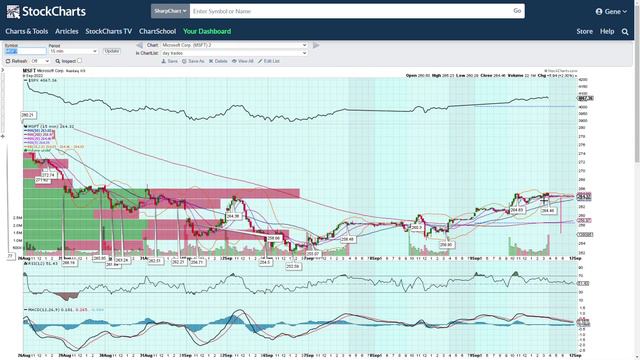Viewport: 640px width, 360px height.
Task: Focus the Enter Symbol or Name field
Action: pyautogui.click(x=351, y=11)
